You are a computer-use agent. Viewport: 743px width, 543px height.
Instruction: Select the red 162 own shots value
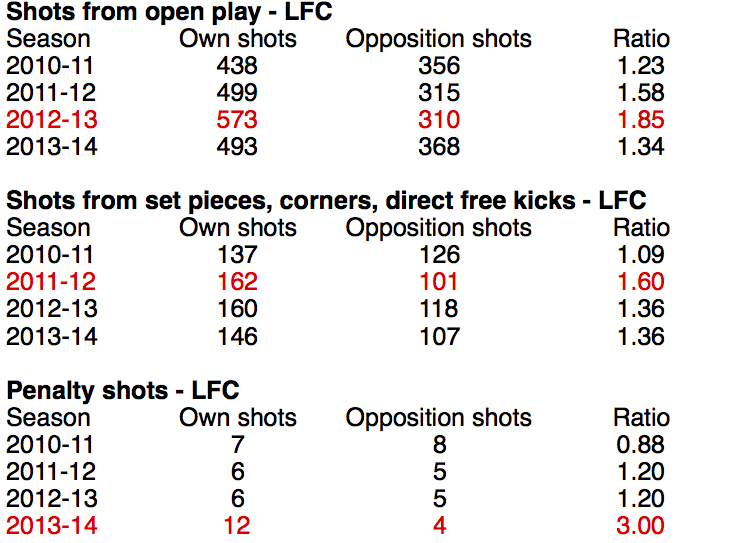238,282
